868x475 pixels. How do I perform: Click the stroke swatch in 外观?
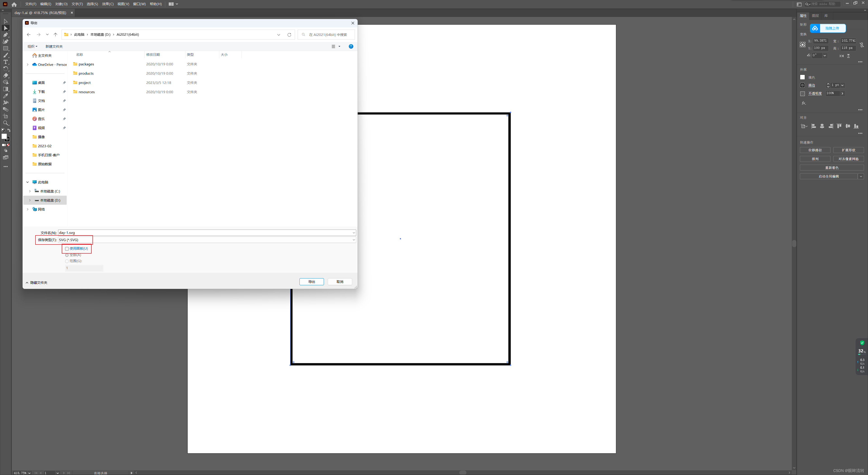point(803,86)
